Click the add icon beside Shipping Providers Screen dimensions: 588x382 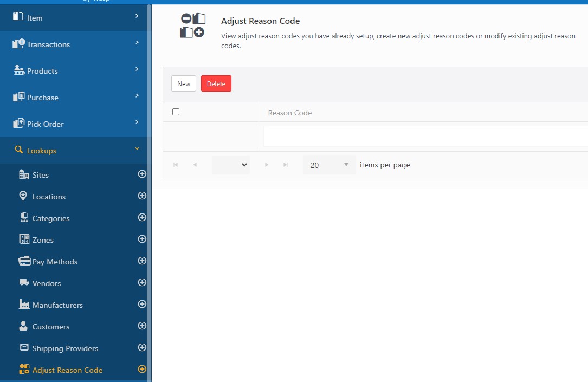coord(142,348)
